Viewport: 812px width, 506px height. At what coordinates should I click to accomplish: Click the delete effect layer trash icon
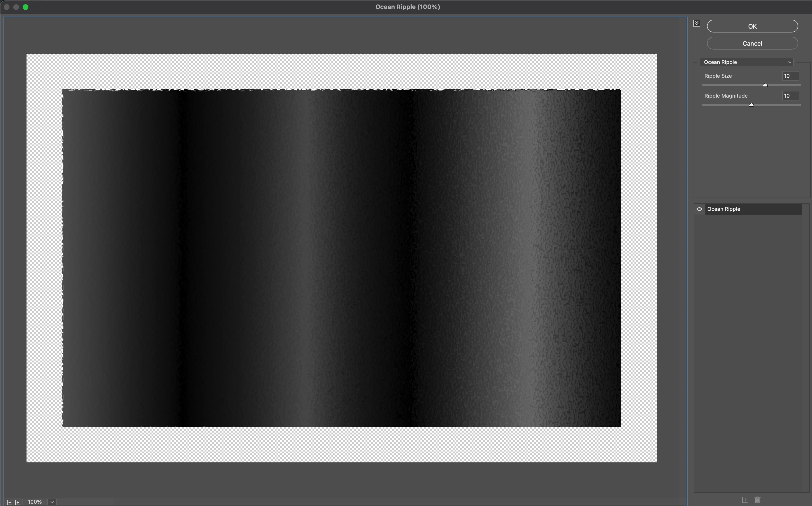(x=758, y=500)
